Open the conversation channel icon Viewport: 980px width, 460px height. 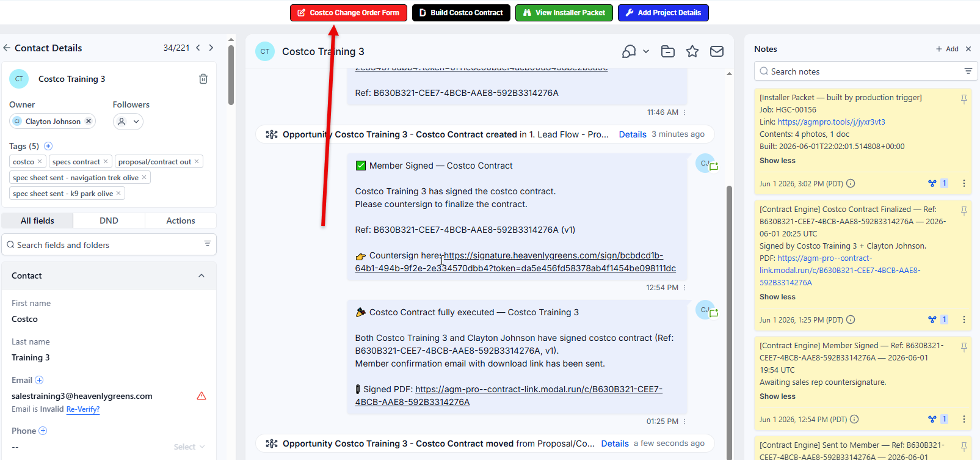(629, 51)
